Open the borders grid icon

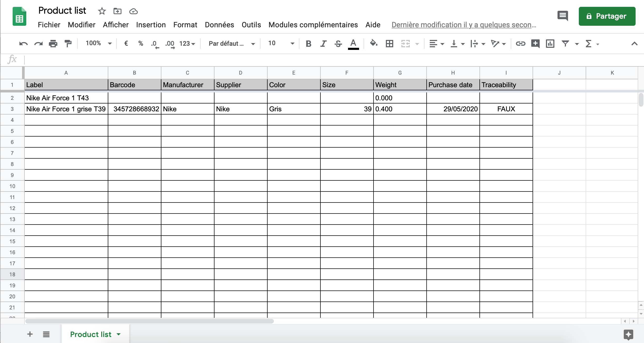(x=389, y=44)
